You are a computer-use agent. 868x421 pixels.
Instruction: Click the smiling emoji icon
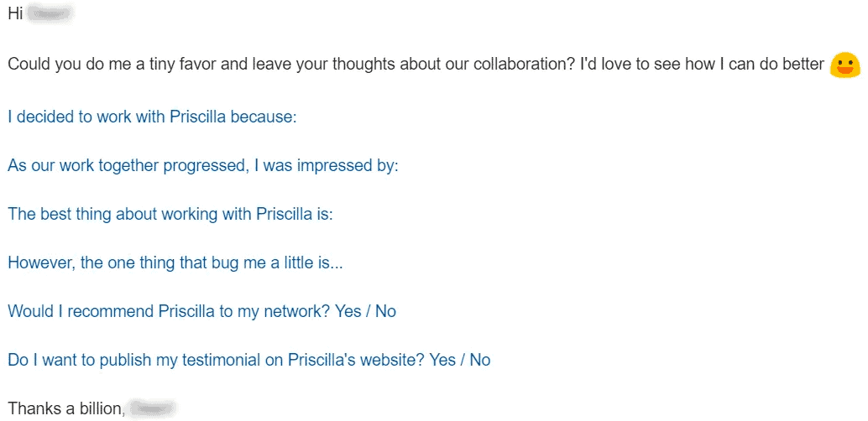click(x=844, y=65)
